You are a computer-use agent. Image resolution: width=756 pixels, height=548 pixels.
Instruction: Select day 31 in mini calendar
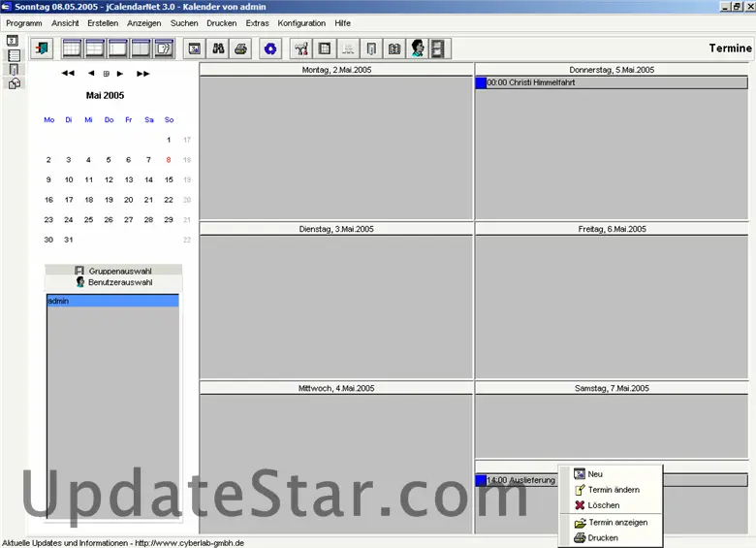pos(69,240)
